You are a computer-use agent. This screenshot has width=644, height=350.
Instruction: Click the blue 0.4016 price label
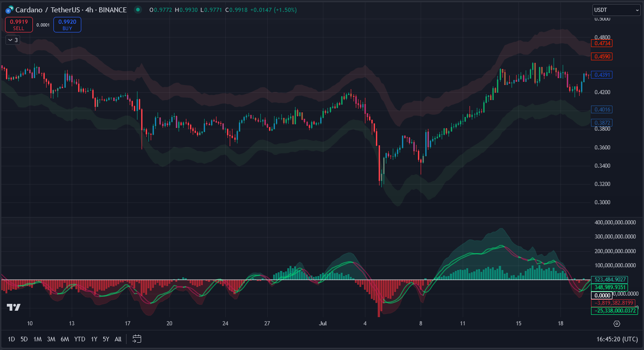[601, 109]
